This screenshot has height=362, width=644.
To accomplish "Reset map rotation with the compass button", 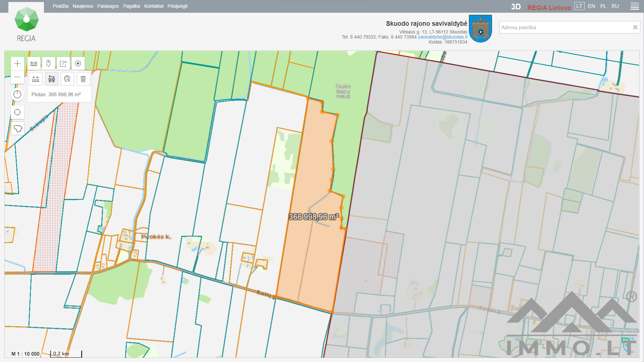I will tap(17, 95).
